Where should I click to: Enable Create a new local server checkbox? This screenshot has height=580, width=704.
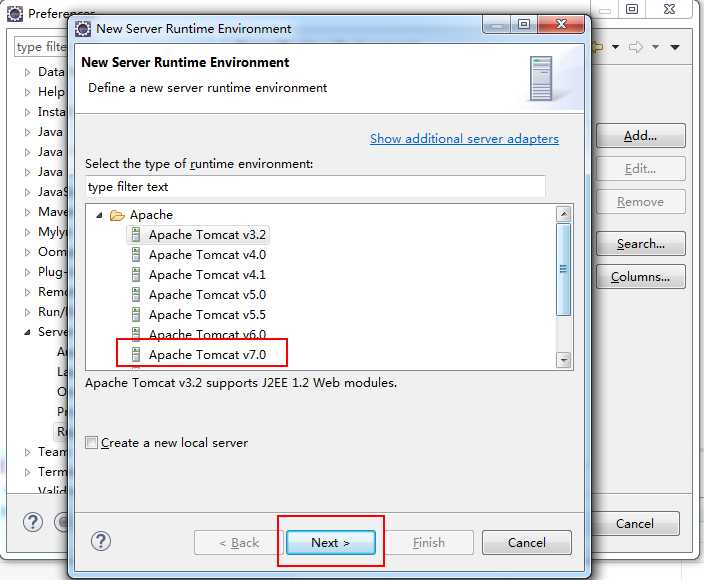(91, 443)
